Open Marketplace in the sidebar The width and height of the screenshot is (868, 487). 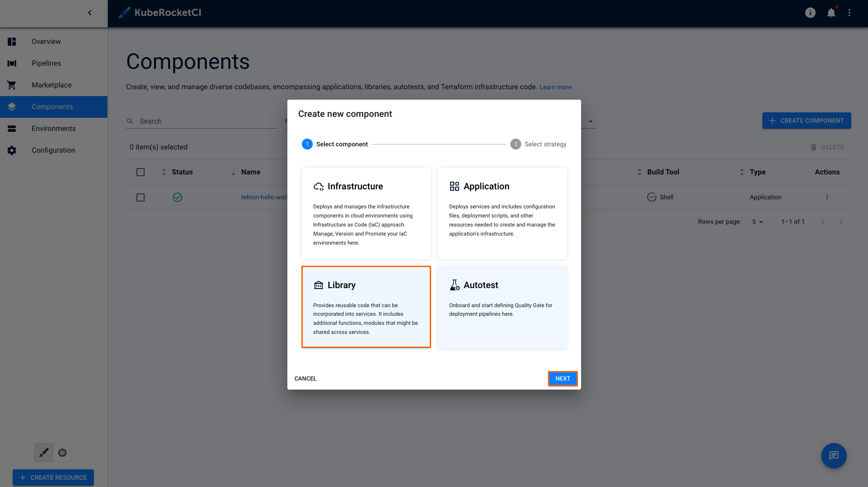point(53,85)
